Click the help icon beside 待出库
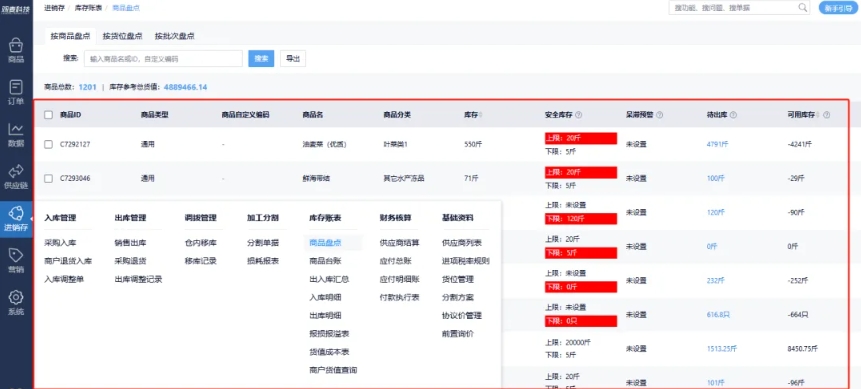This screenshot has height=389, width=861. point(733,115)
